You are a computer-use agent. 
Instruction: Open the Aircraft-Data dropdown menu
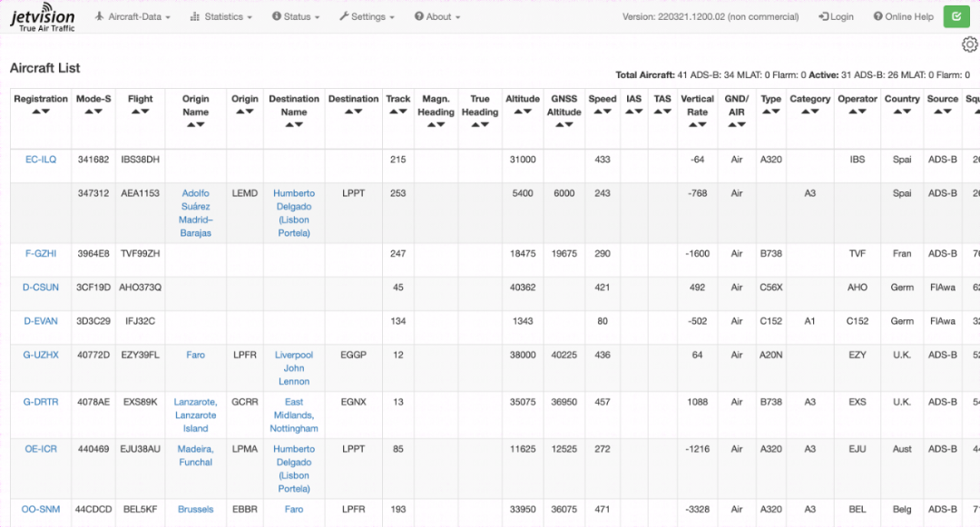pyautogui.click(x=132, y=17)
